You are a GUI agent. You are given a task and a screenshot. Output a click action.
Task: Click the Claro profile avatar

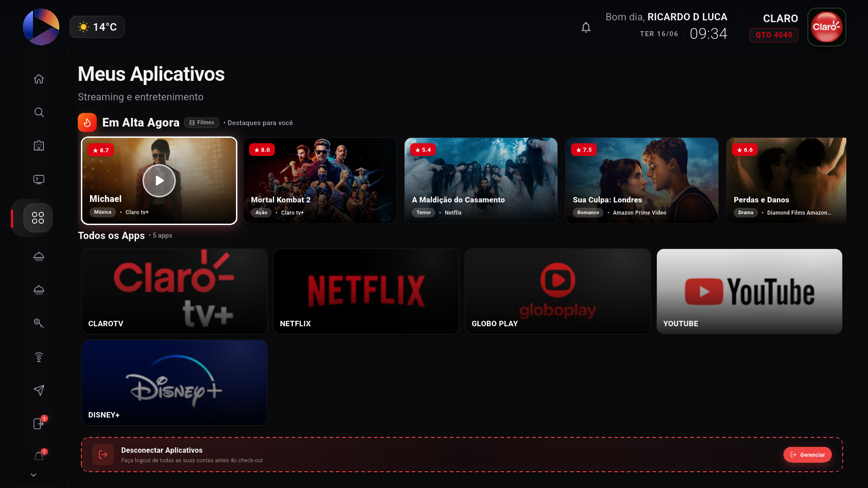(x=826, y=27)
